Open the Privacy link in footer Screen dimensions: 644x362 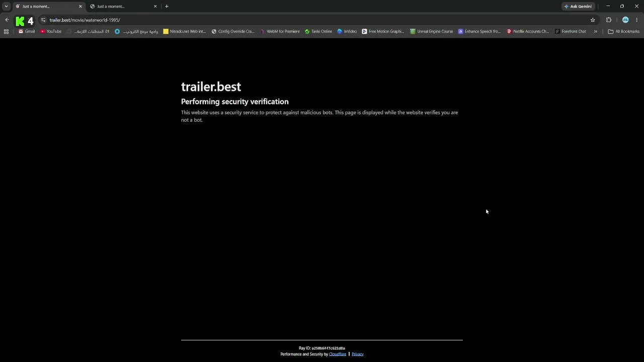pyautogui.click(x=358, y=354)
